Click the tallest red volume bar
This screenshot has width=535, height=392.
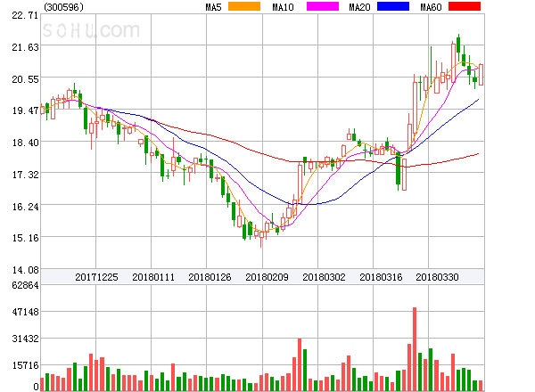(415, 349)
